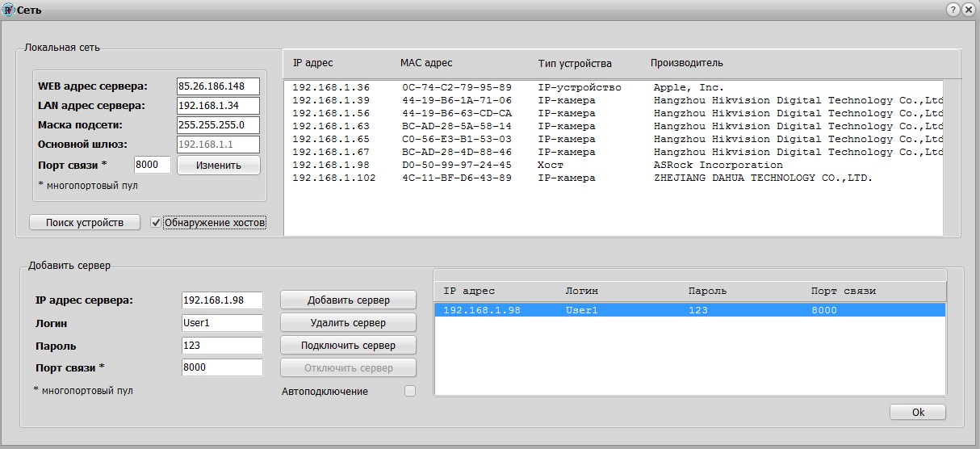Click the Производитель column header
980x449 pixels.
[x=687, y=63]
